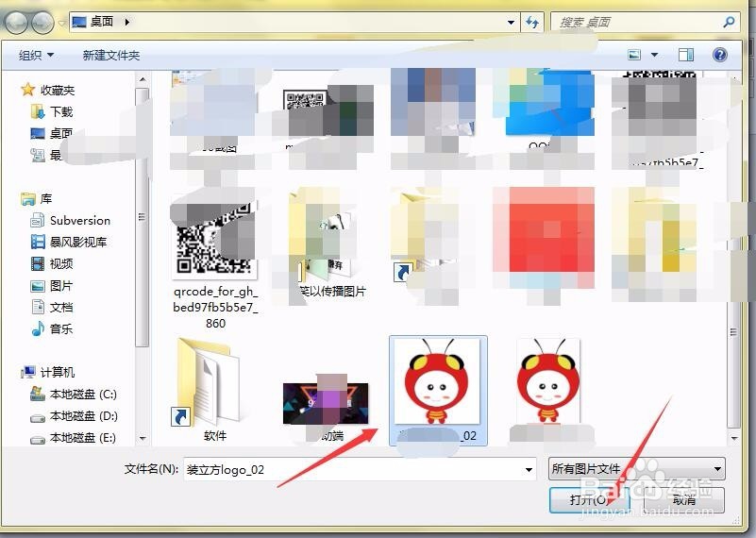Change view with the view icon
The height and width of the screenshot is (538, 756).
coord(634,55)
